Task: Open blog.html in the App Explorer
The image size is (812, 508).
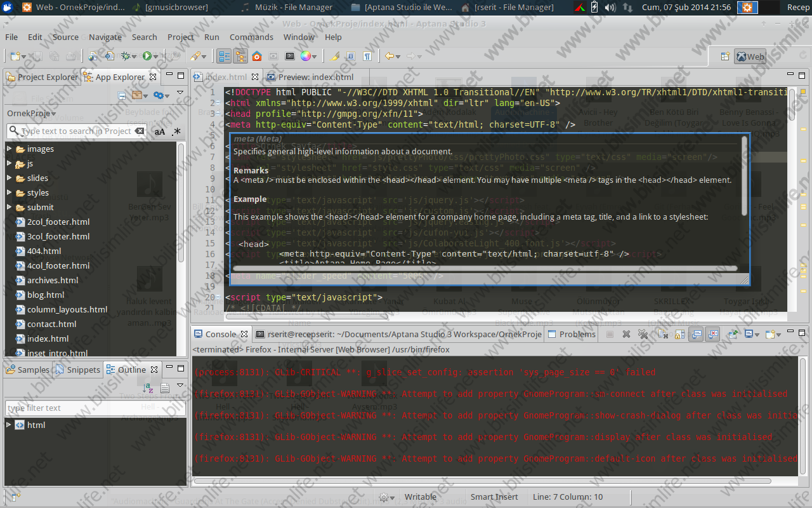Action: pos(46,295)
